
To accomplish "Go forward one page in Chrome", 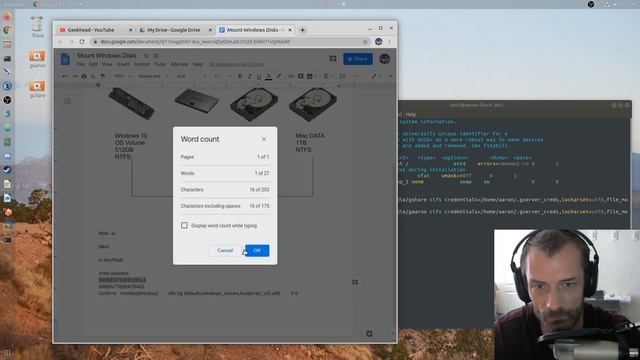I will tap(71, 42).
